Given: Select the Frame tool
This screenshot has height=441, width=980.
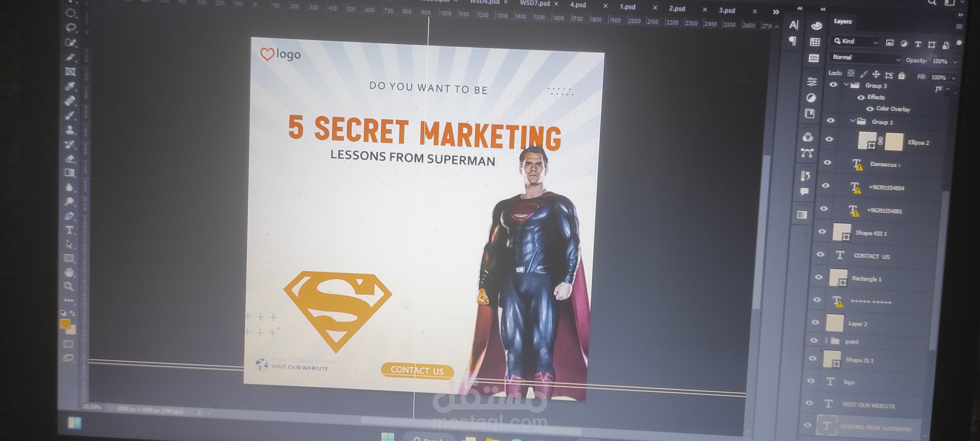Looking at the screenshot, I should click(x=70, y=72).
